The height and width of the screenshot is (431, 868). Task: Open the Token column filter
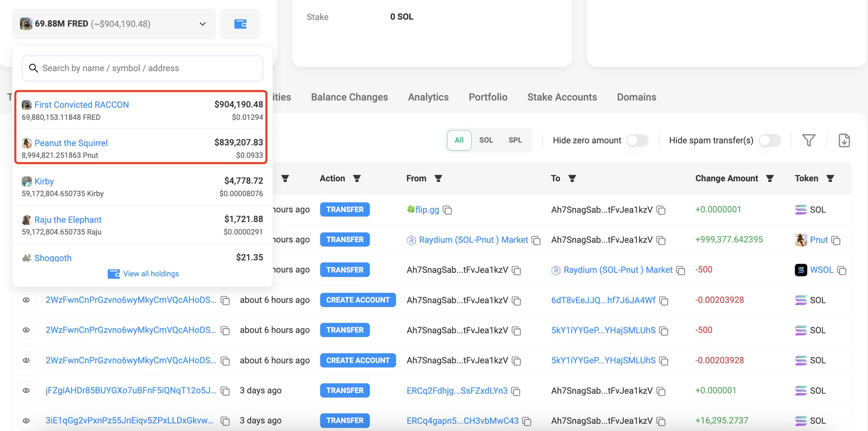830,179
